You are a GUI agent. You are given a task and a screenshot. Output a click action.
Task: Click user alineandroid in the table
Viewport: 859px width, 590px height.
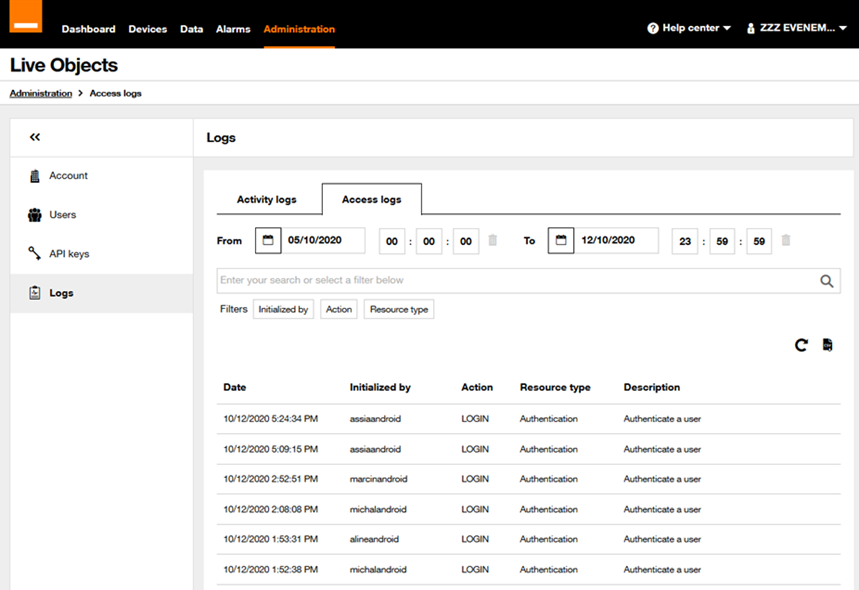coord(374,539)
